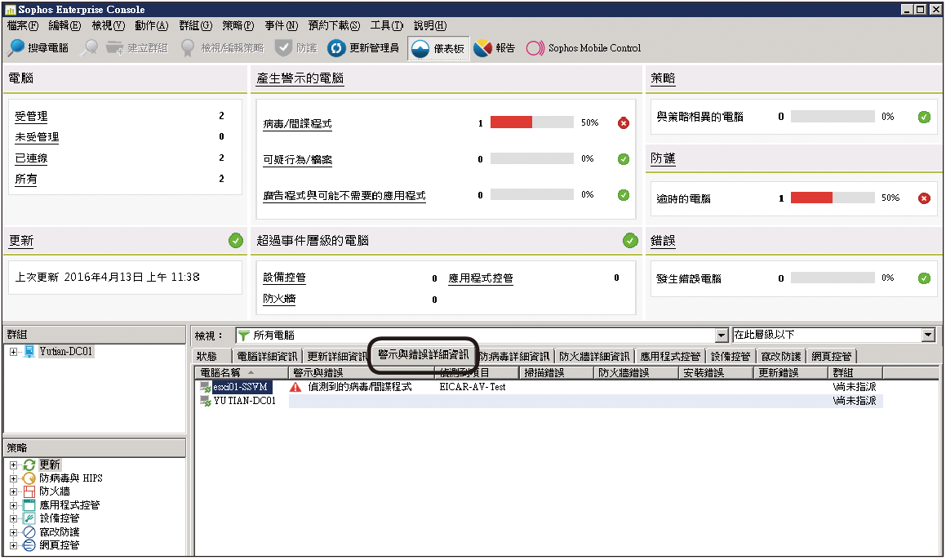Click the 病毒/間諜程式 50% progress bar
Viewport: 946px width, 560px height.
[531, 122]
